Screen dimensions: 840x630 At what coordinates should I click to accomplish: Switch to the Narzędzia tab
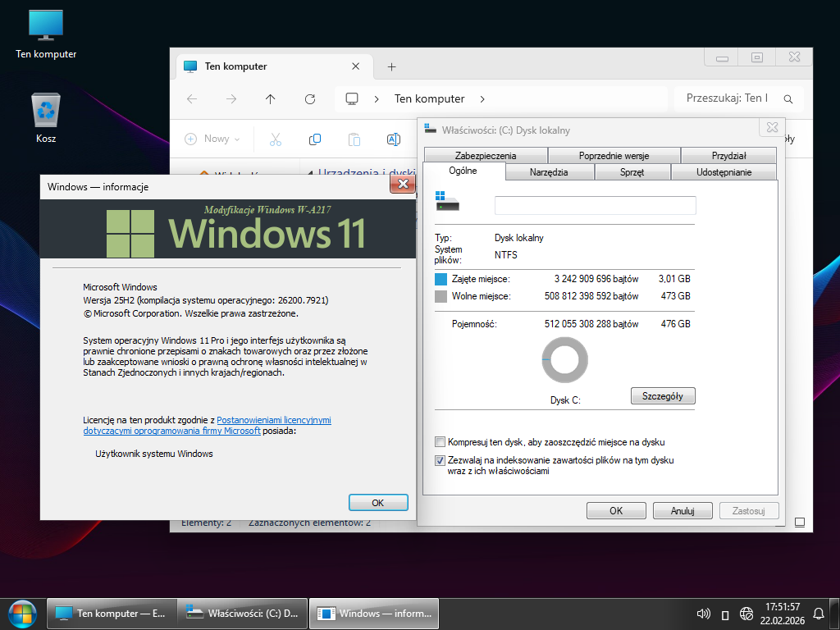pyautogui.click(x=549, y=172)
